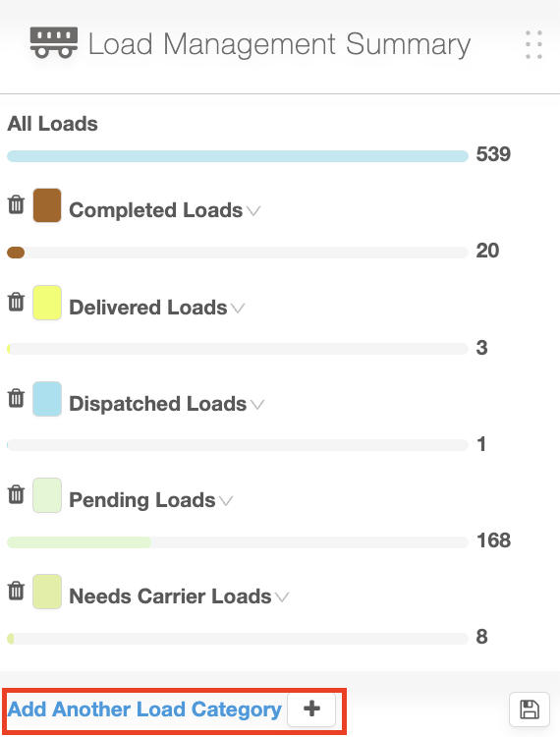The image size is (560, 737).
Task: Click the Add Another Load Category link
Action: tap(144, 709)
